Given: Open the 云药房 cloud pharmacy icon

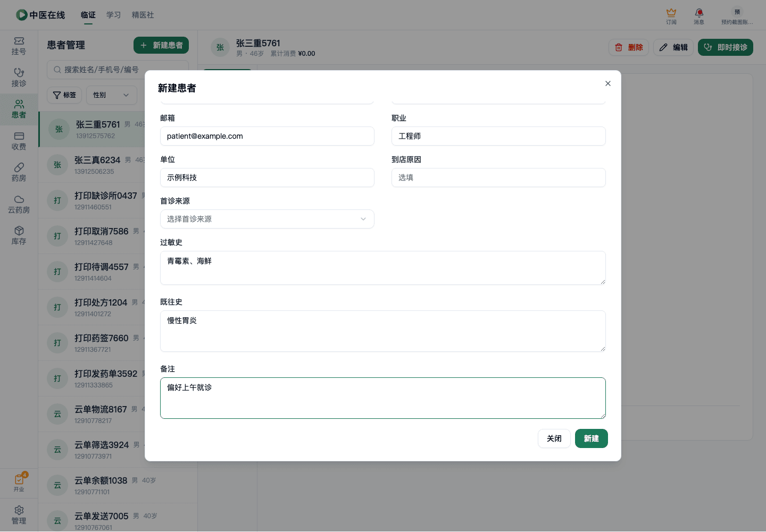Looking at the screenshot, I should (x=19, y=204).
